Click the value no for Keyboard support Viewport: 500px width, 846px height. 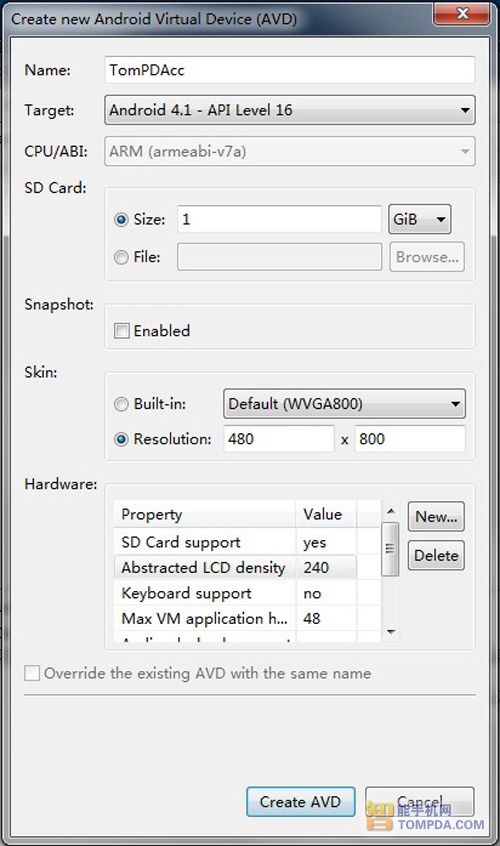312,593
